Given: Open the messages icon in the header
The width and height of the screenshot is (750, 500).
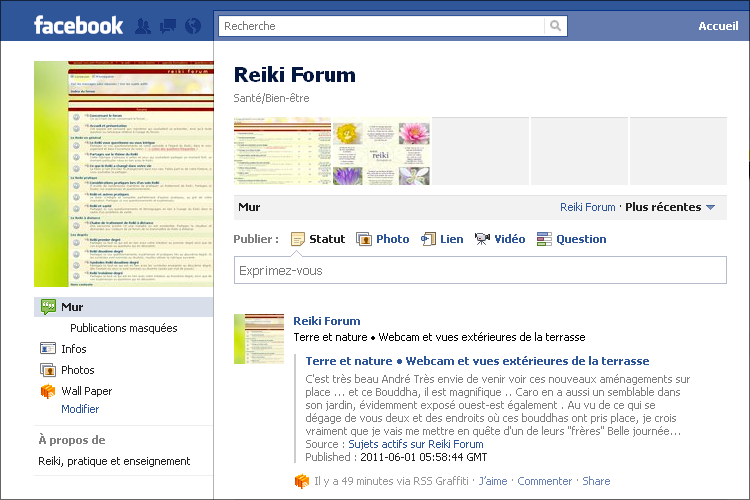Looking at the screenshot, I should click(x=167, y=26).
